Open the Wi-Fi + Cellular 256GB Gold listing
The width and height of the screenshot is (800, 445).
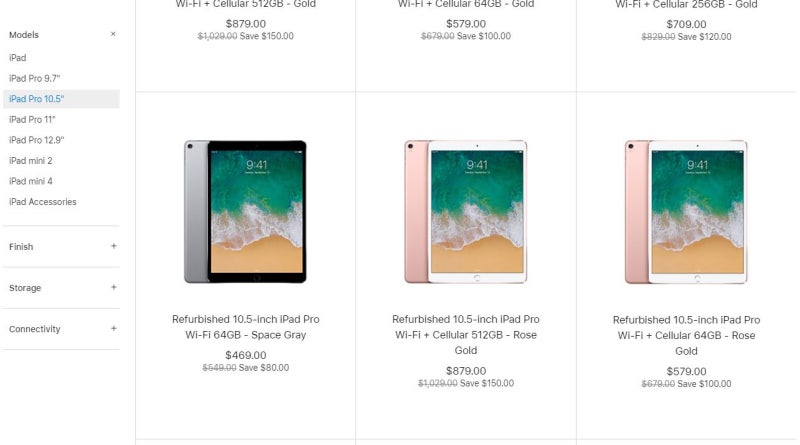pyautogui.click(x=686, y=5)
